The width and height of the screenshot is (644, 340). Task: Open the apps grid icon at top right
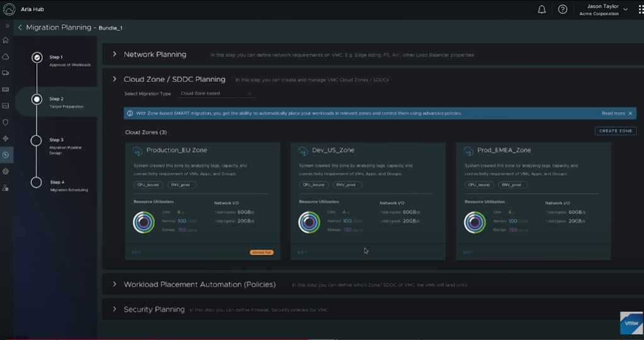coord(641,9)
